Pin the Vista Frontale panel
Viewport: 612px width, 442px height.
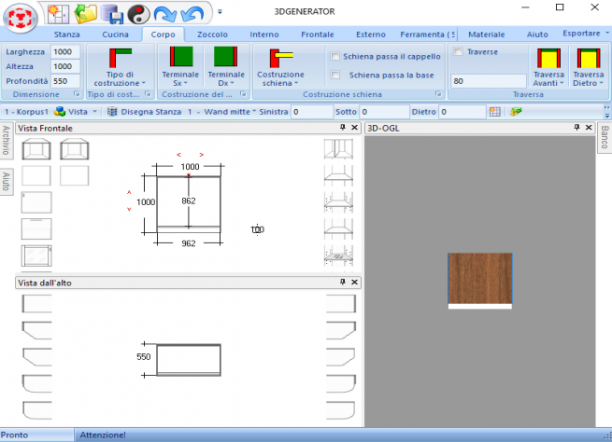pyautogui.click(x=343, y=127)
